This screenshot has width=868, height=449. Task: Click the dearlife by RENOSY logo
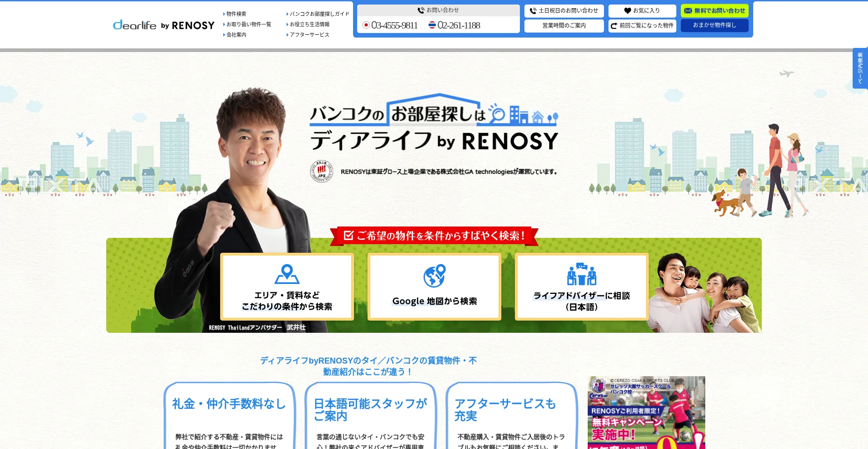pos(164,25)
